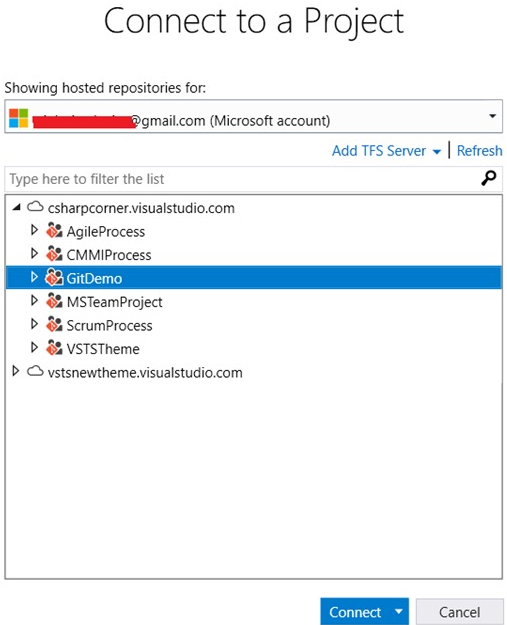Click the Connect button

click(x=355, y=612)
